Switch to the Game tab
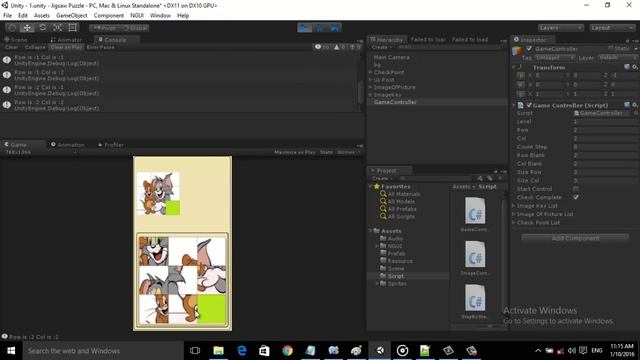The height and width of the screenshot is (360, 640). pos(16,145)
